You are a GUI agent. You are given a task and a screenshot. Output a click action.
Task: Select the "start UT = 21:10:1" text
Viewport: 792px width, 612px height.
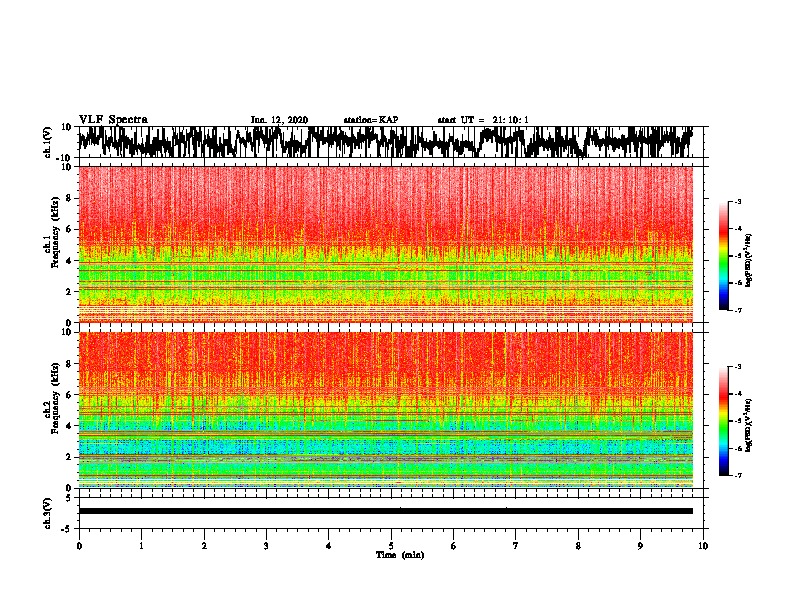coord(483,120)
